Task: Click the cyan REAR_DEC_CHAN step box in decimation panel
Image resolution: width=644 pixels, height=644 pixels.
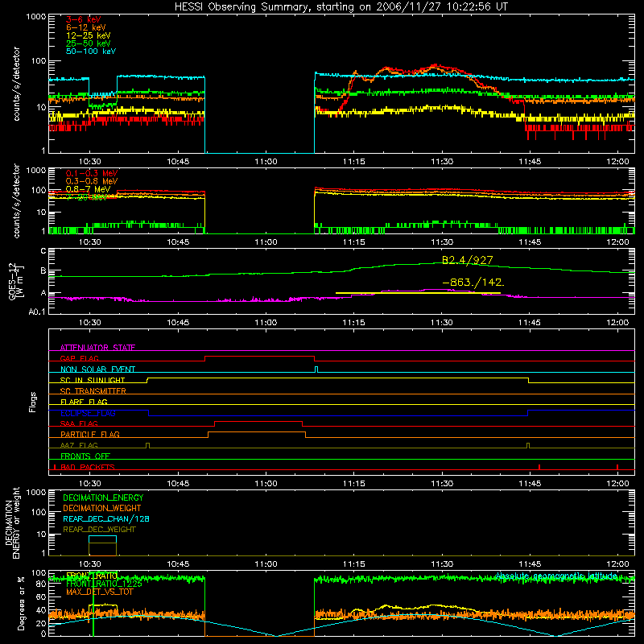Action: click(x=102, y=539)
